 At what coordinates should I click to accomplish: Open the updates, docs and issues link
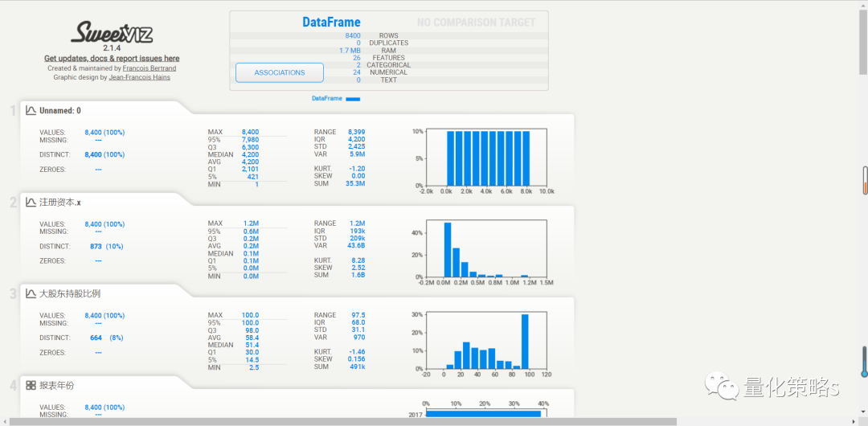click(x=112, y=58)
